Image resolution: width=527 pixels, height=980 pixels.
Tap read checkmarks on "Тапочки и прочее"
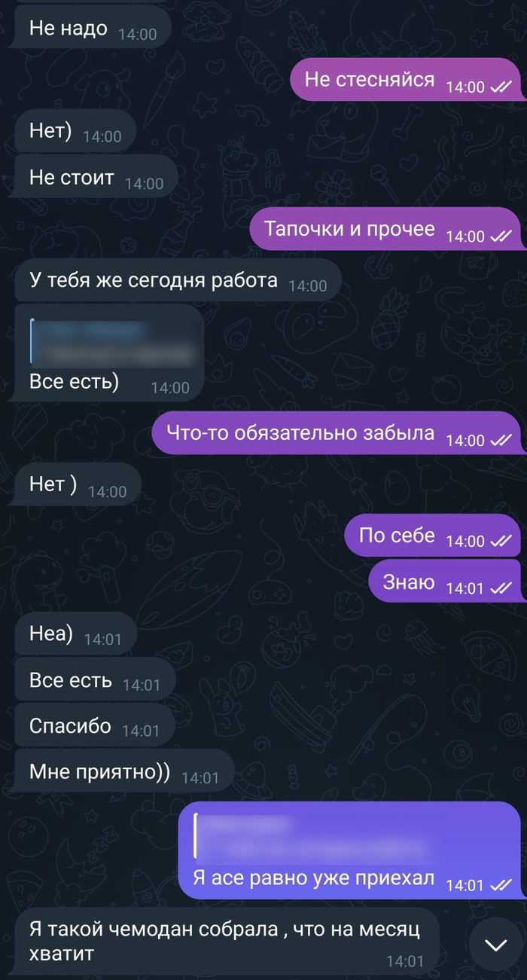[x=501, y=237]
